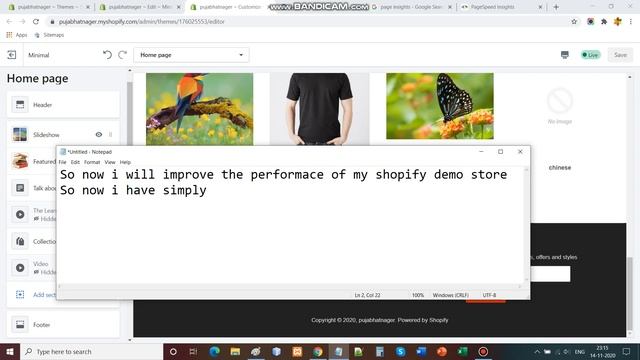Open Microsoft Word from taskbar
The height and width of the screenshot is (360, 640).
[421, 351]
